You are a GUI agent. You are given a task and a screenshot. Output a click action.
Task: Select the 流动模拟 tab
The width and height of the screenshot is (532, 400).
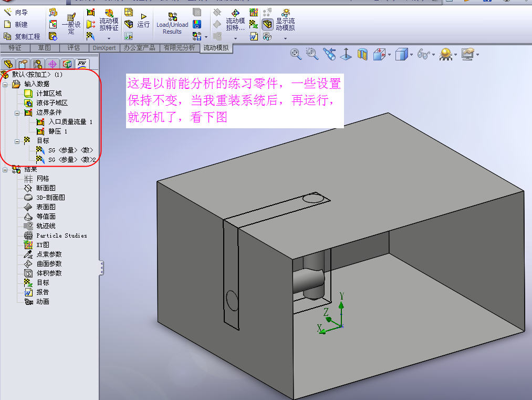216,48
